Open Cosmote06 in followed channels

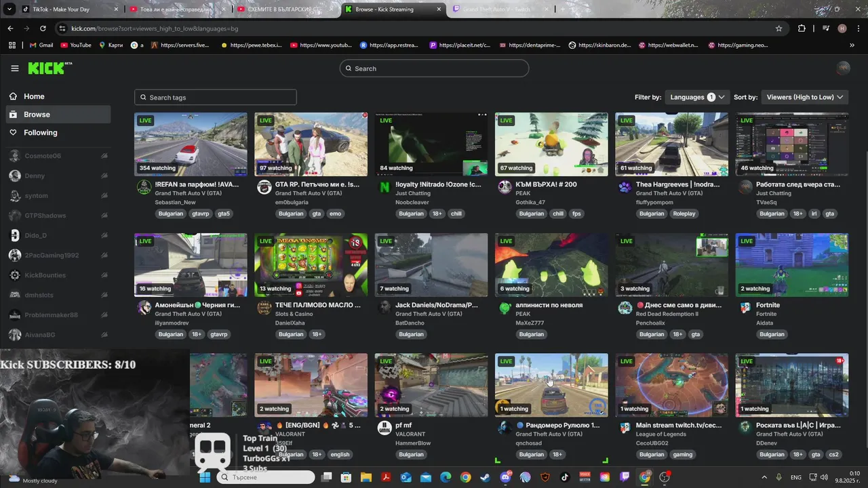58,156
